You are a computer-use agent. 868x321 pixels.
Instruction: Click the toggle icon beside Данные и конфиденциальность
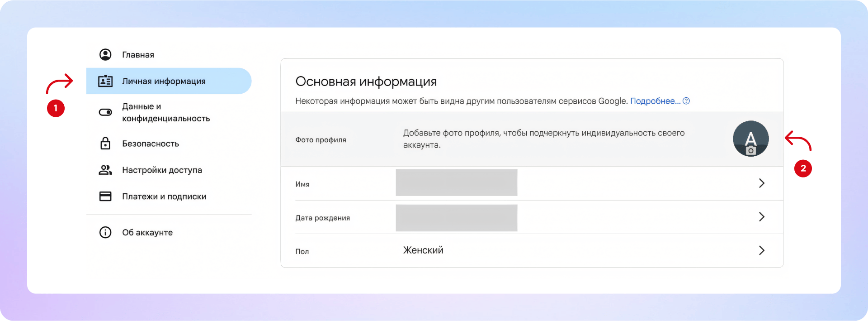pos(105,112)
